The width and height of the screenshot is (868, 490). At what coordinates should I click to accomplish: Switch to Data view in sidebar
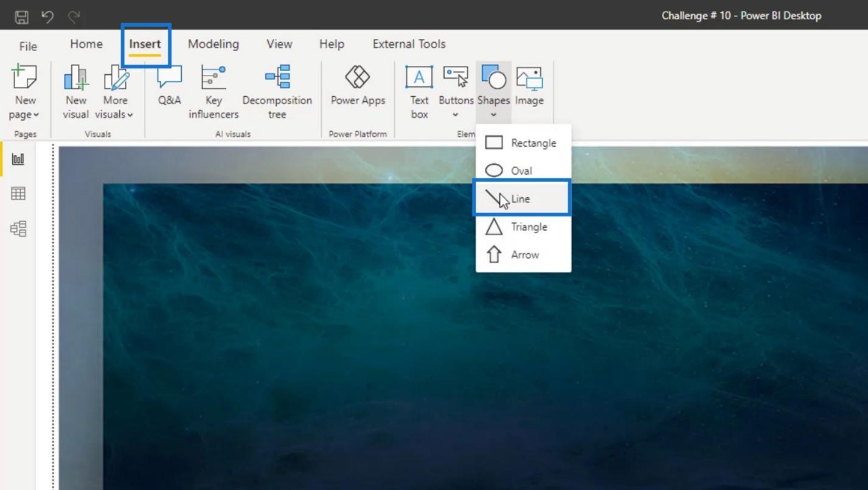(18, 194)
